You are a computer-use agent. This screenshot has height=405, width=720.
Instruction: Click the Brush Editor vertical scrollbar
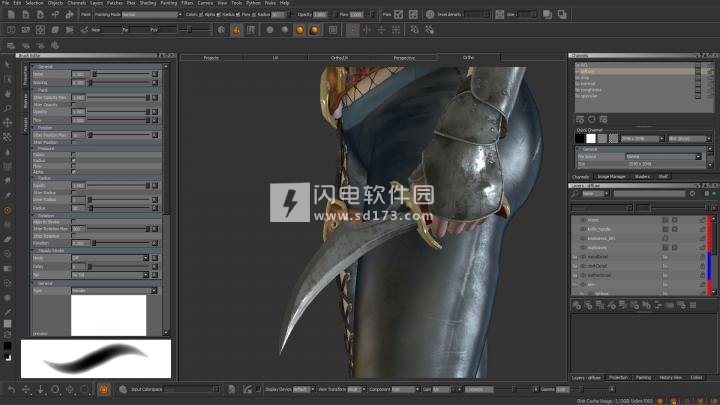pyautogui.click(x=166, y=200)
